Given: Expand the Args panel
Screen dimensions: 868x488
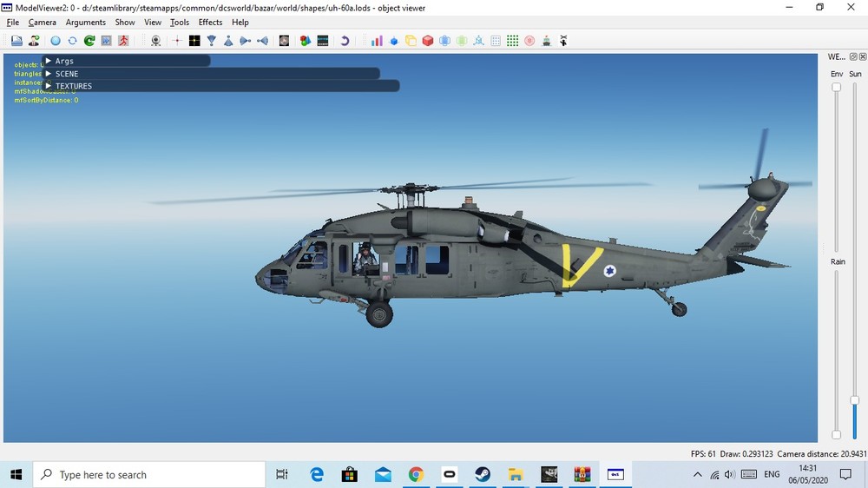Looking at the screenshot, I should pos(48,61).
